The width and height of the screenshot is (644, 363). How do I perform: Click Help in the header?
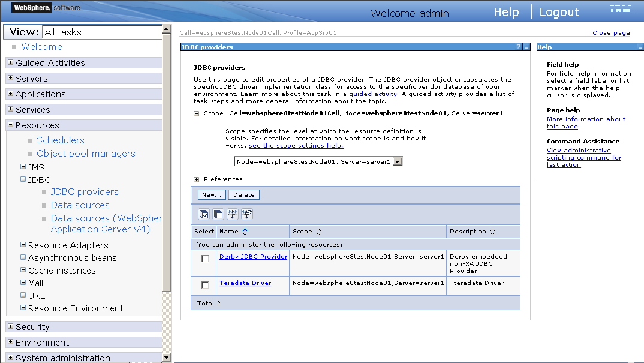tap(506, 12)
